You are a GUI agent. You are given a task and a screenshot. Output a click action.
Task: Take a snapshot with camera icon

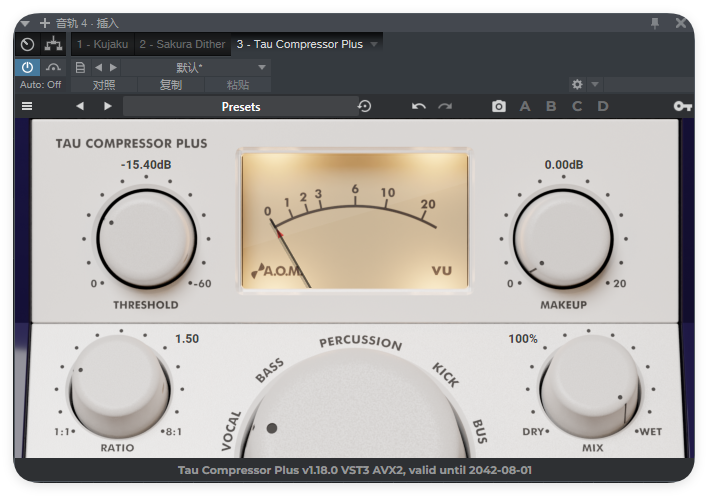[x=498, y=107]
